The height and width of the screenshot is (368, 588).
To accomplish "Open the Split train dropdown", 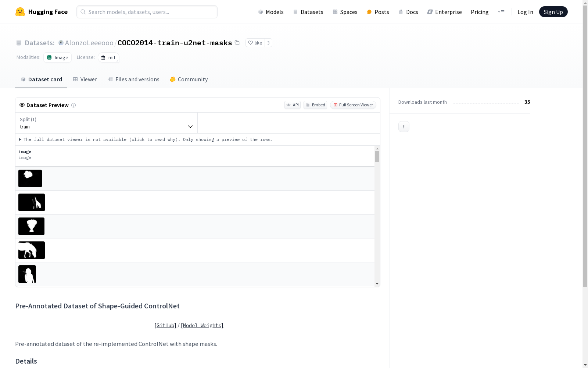I will 107,123.
